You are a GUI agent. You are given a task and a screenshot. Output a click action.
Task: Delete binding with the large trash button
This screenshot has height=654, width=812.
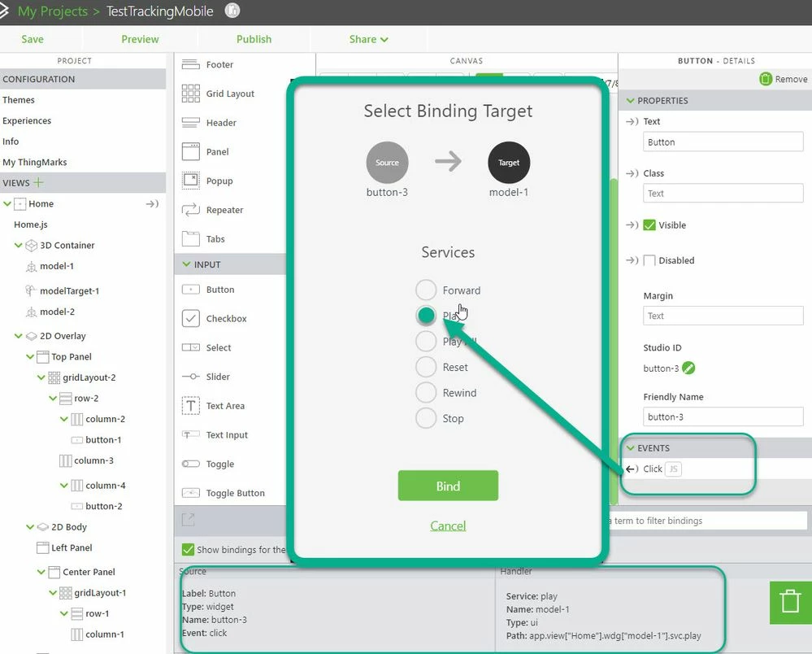790,602
